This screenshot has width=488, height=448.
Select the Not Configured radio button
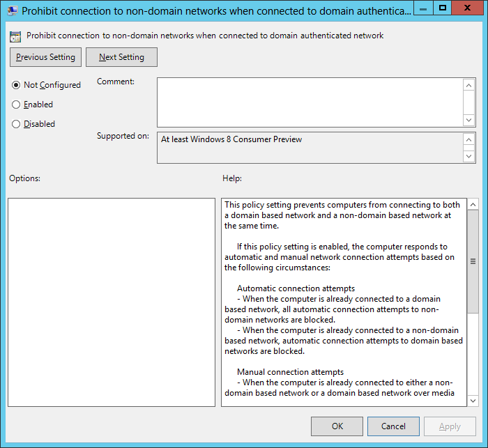(x=16, y=85)
